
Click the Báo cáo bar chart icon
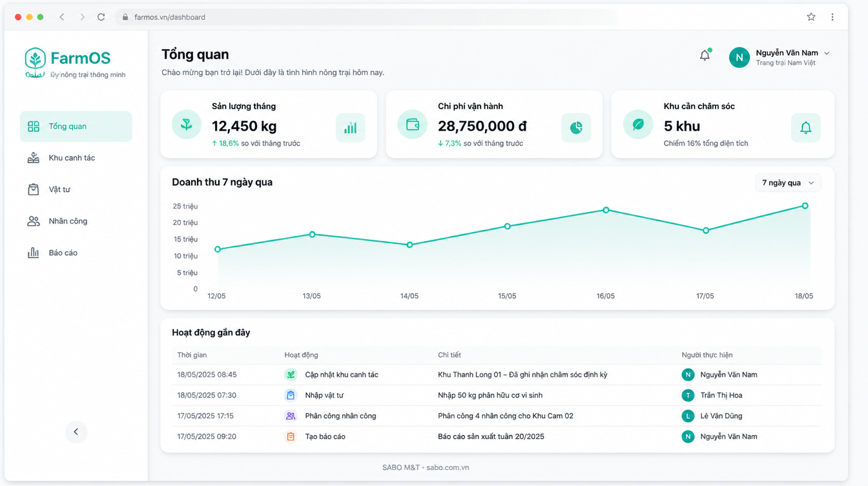34,253
